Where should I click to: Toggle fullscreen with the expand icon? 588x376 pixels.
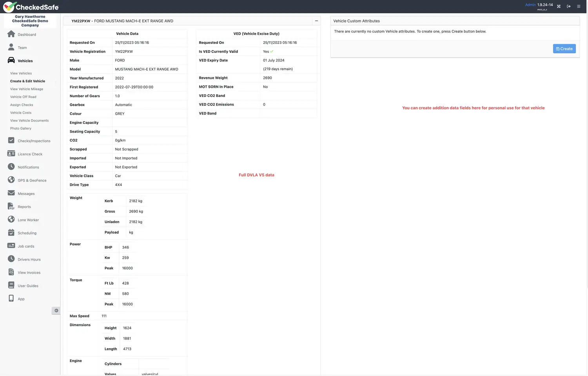coord(559,6)
